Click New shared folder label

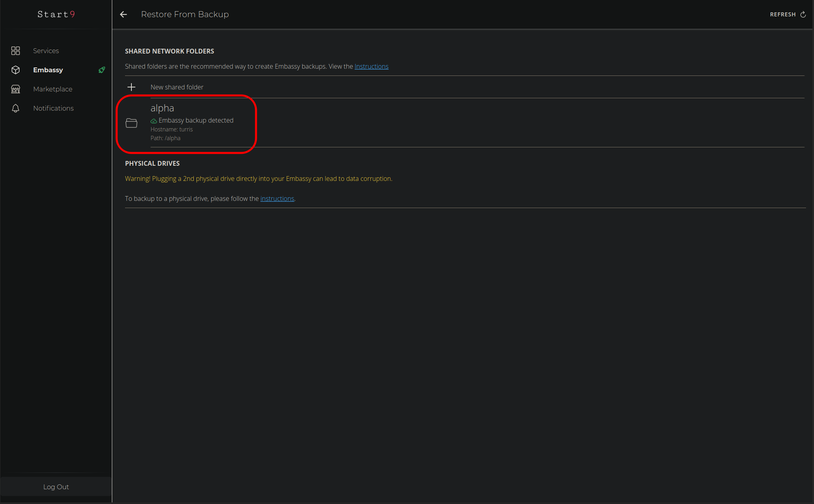pyautogui.click(x=177, y=87)
